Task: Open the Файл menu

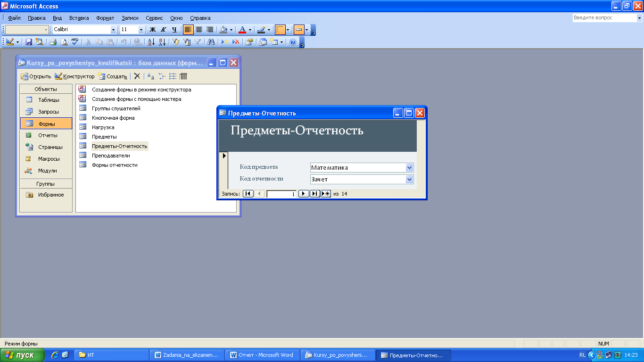Action: click(14, 18)
